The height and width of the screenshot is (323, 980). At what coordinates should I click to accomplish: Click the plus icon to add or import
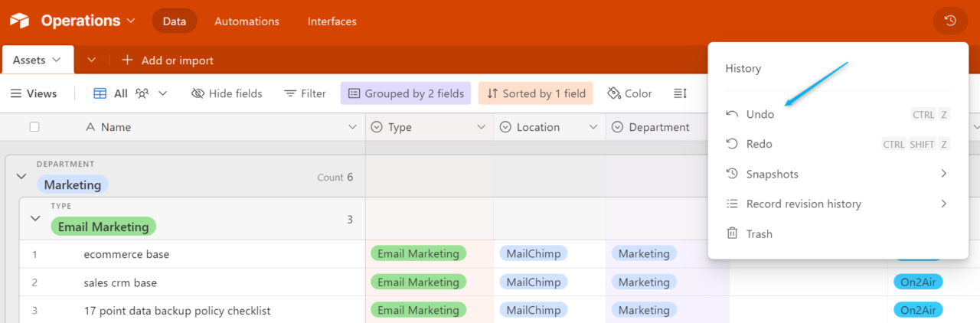[127, 60]
